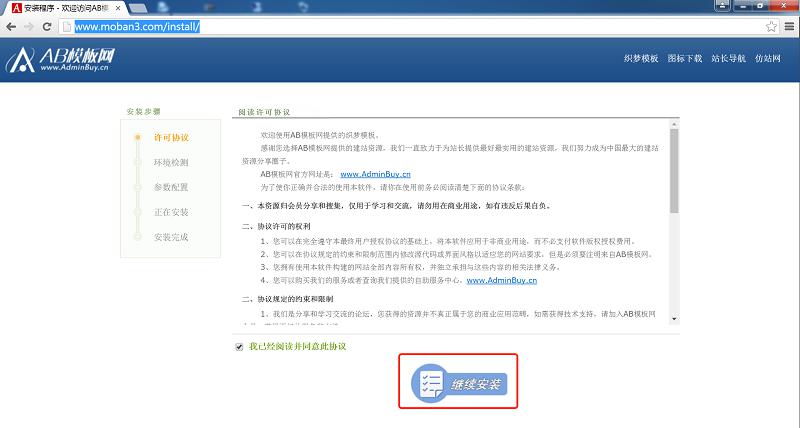Open a new tab next to 安装程序
The height and width of the screenshot is (428, 800).
[138, 8]
